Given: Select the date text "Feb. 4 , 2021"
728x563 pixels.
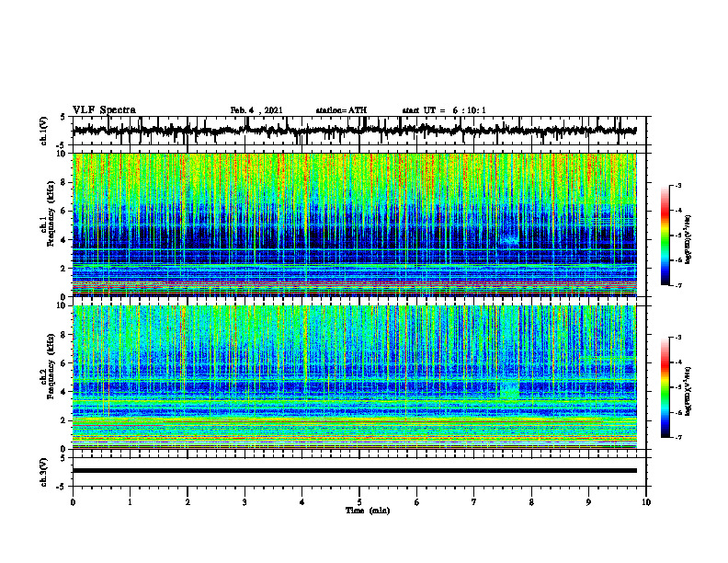Looking at the screenshot, I should point(256,110).
